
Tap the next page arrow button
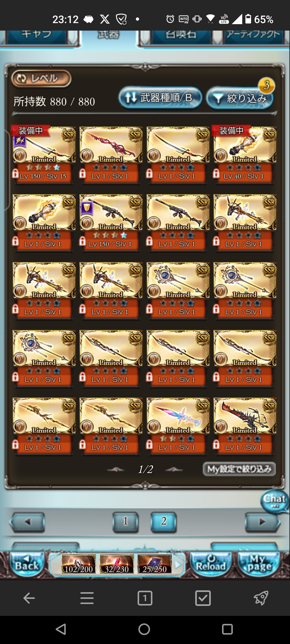pyautogui.click(x=262, y=522)
